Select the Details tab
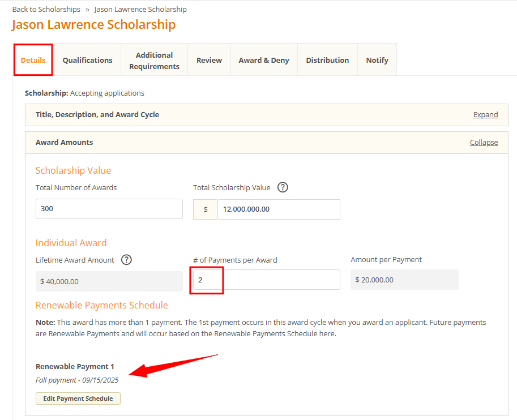Image resolution: width=517 pixels, height=420 pixels. pos(33,59)
